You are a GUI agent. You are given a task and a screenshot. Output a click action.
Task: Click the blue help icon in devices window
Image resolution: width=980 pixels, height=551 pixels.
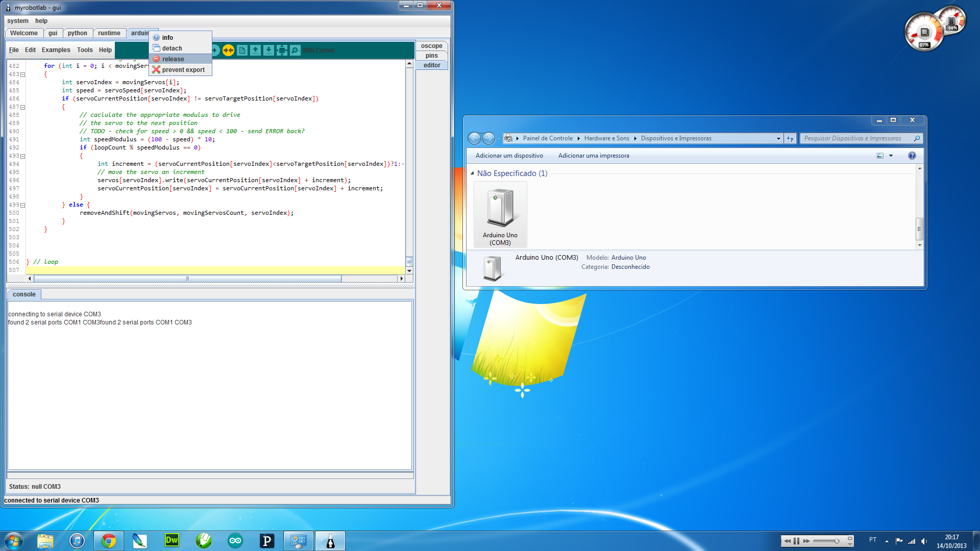(912, 156)
